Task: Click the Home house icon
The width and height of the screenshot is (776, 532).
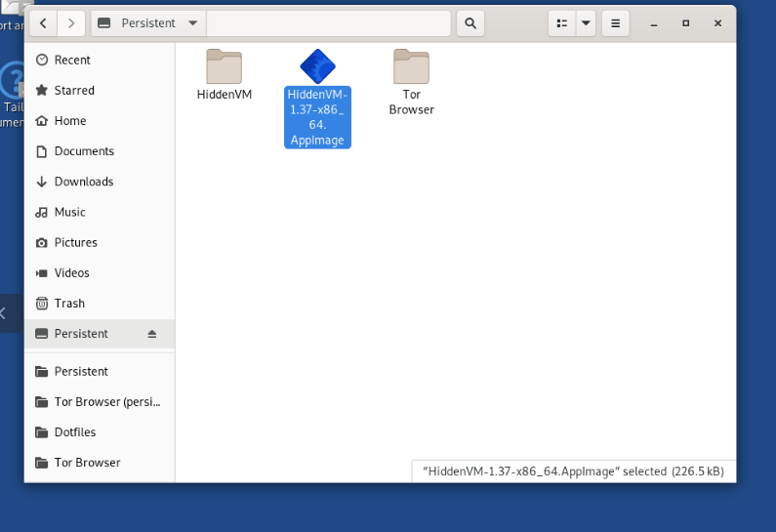Action: point(42,121)
